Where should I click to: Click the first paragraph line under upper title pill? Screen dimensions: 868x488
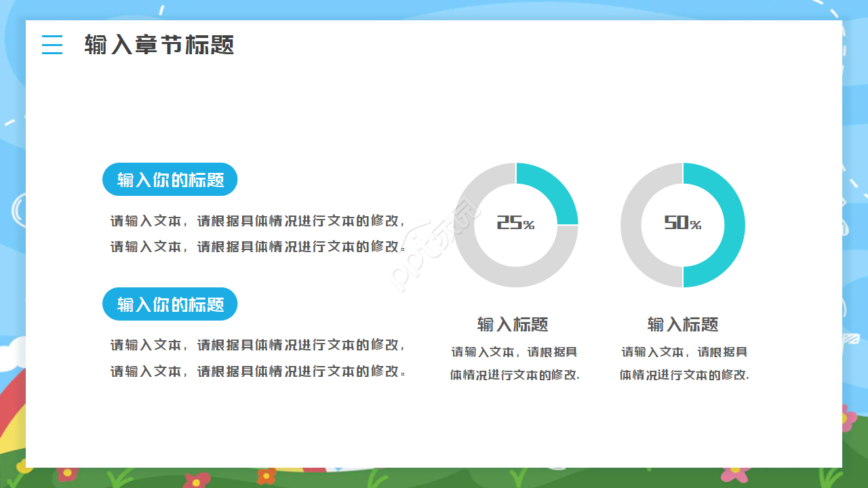pos(258,221)
